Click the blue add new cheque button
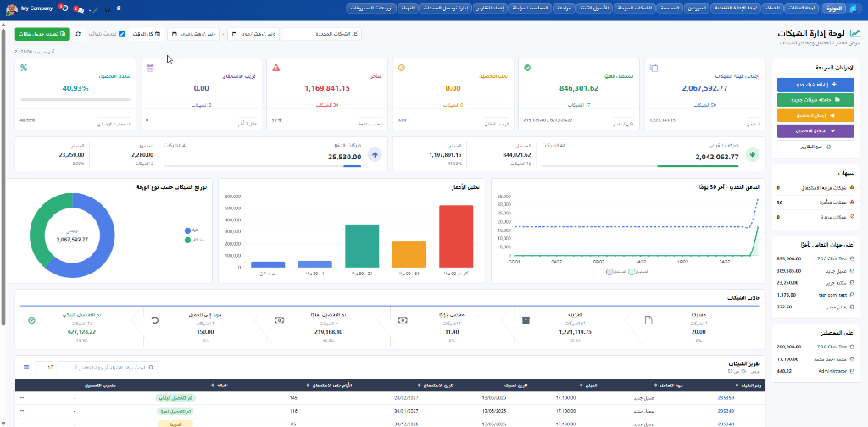 (815, 85)
